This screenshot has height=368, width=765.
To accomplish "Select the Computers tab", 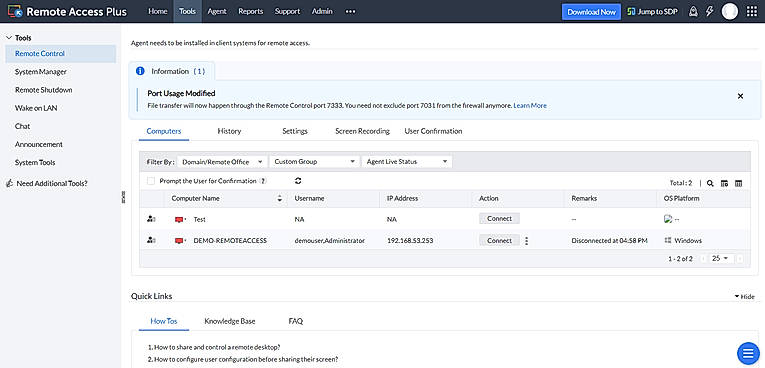I will [164, 131].
